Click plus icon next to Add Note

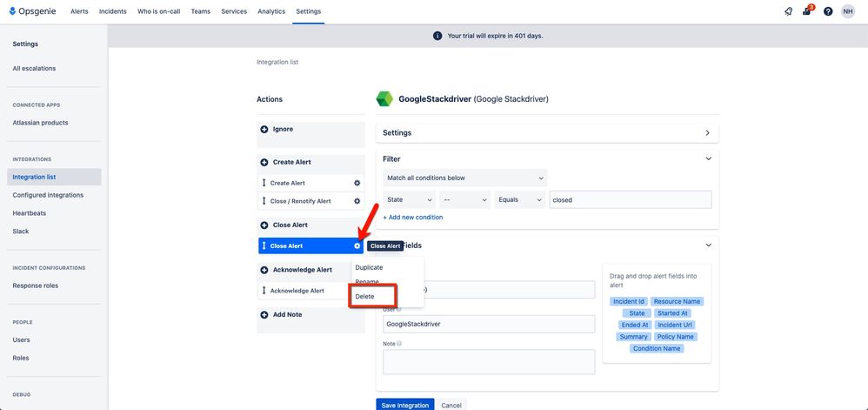click(x=264, y=315)
